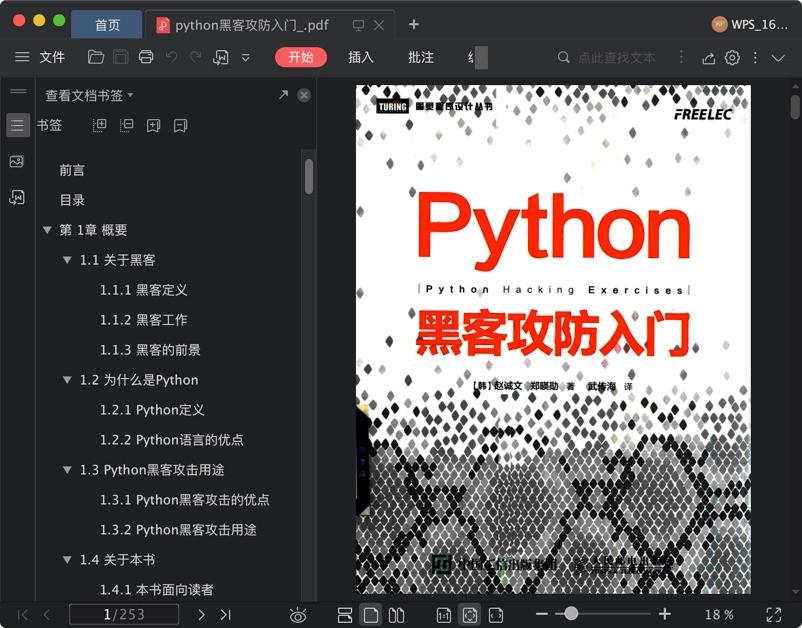Click the vertical dots beside search box
This screenshot has height=628, width=802.
coord(681,57)
